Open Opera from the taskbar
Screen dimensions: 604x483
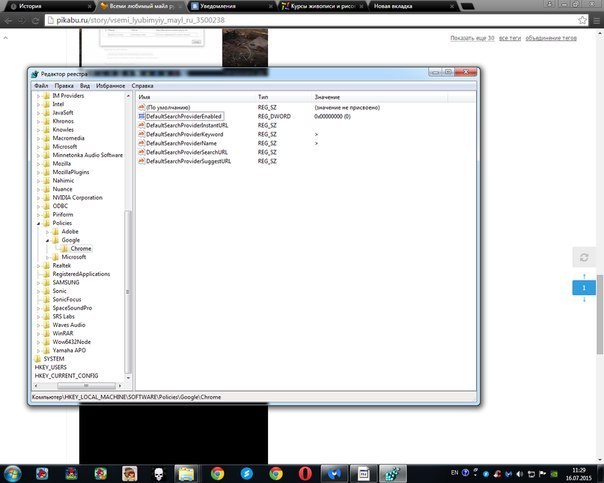click(x=305, y=474)
